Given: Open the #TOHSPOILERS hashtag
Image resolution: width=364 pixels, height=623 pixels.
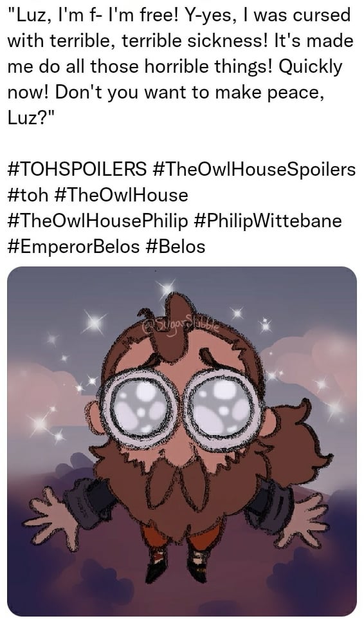Looking at the screenshot, I should [x=77, y=169].
